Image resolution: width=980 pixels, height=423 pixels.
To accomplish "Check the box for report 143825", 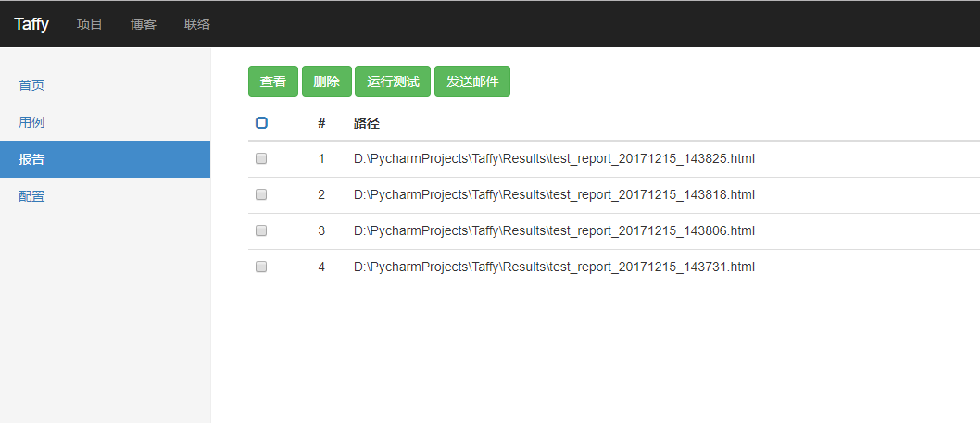I will 261,158.
